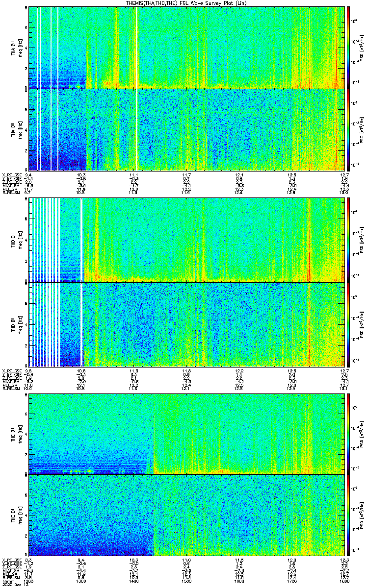Click the 1300 hhmm time tick label
The image size is (368, 588).
coord(81,581)
